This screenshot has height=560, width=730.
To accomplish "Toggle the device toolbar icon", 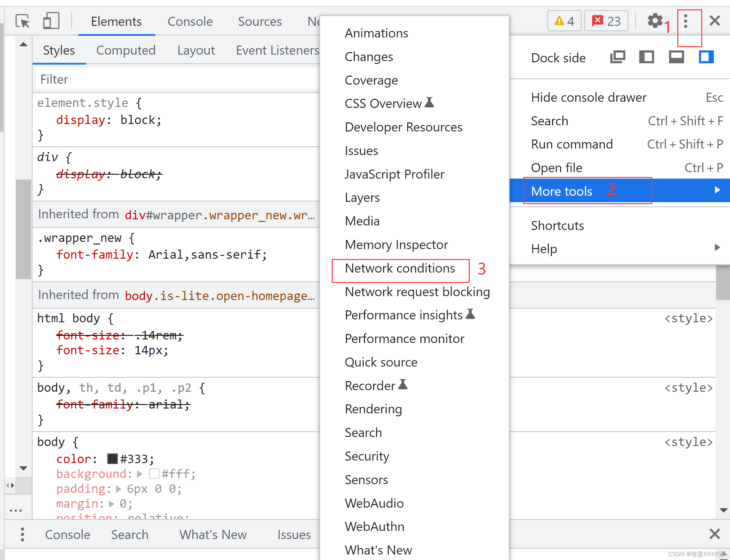I will pos(51,21).
